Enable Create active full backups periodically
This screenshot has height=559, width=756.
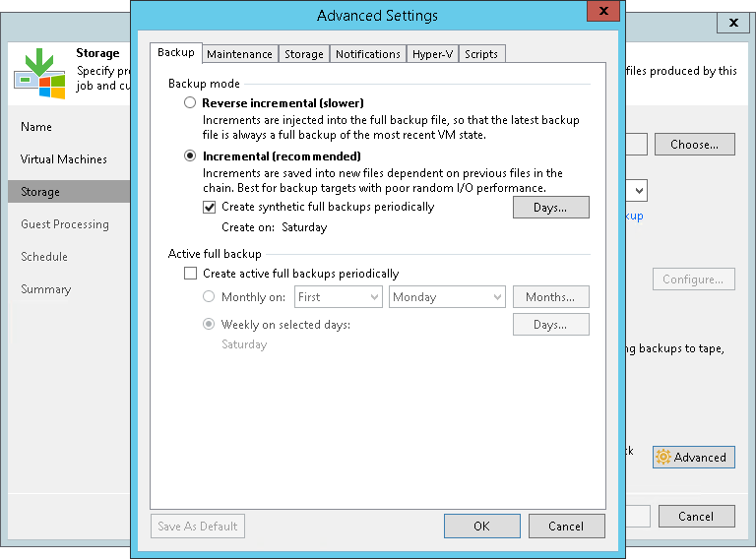(190, 274)
